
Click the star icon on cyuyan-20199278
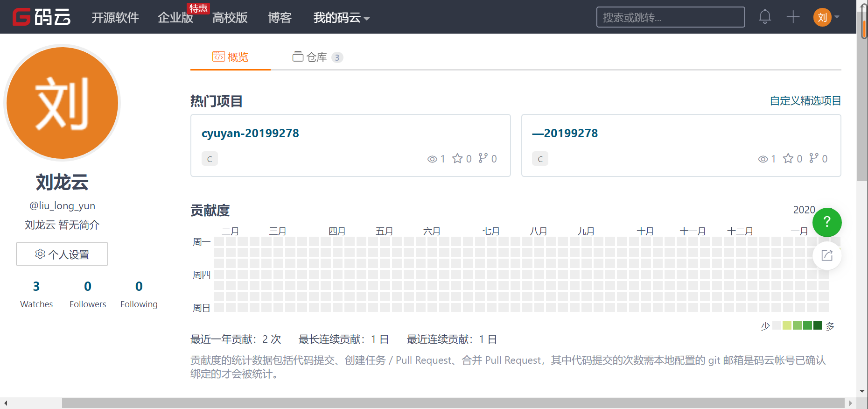[457, 159]
